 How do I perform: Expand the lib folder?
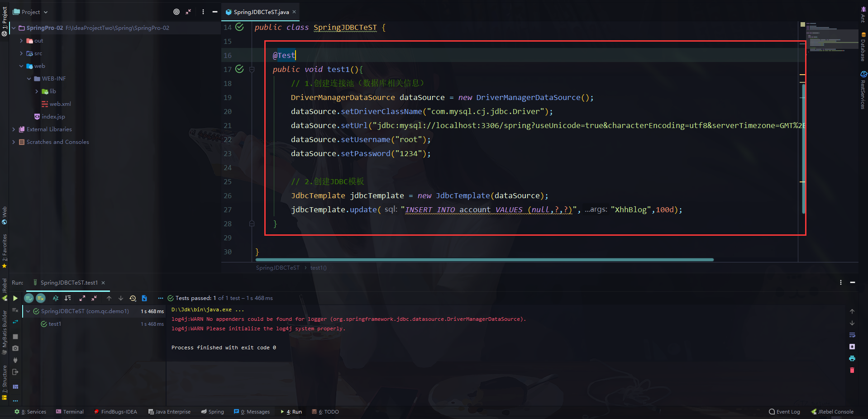point(37,91)
